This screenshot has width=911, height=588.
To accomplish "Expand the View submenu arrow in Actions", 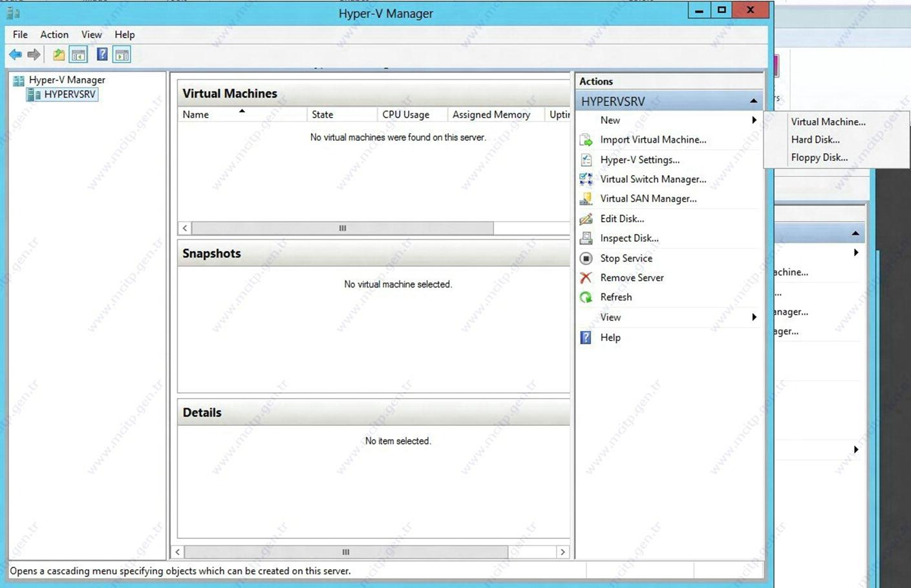I will [754, 317].
